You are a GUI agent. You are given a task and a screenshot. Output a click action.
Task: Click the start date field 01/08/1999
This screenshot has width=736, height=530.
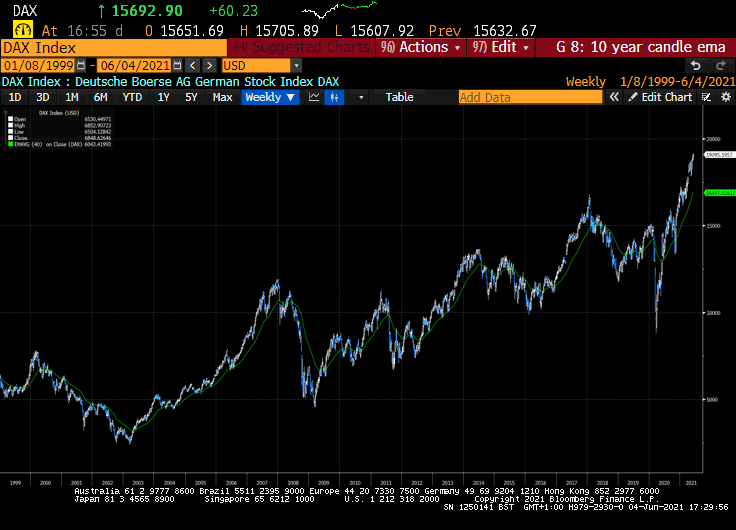[x=38, y=65]
